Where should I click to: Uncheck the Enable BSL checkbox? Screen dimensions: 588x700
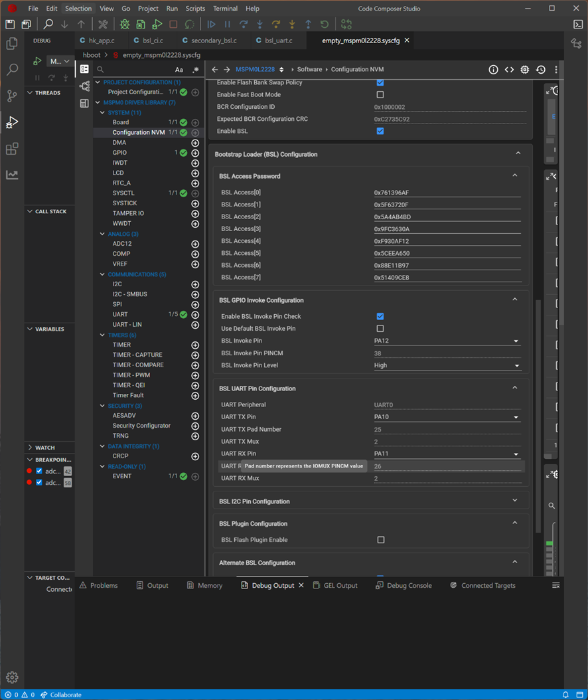pos(380,131)
